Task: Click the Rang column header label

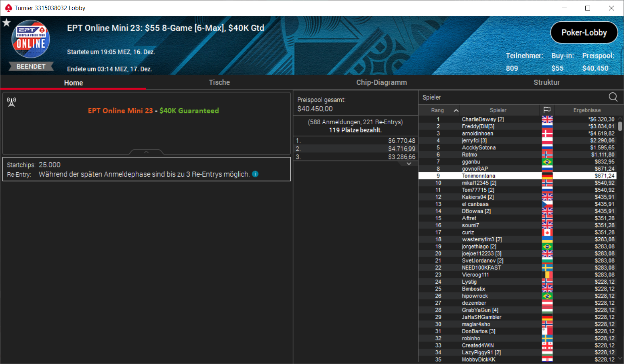Action: (x=437, y=110)
